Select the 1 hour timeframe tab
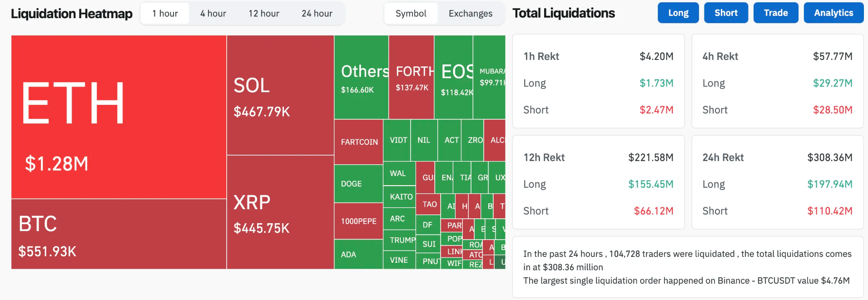868x300 pixels. (165, 14)
